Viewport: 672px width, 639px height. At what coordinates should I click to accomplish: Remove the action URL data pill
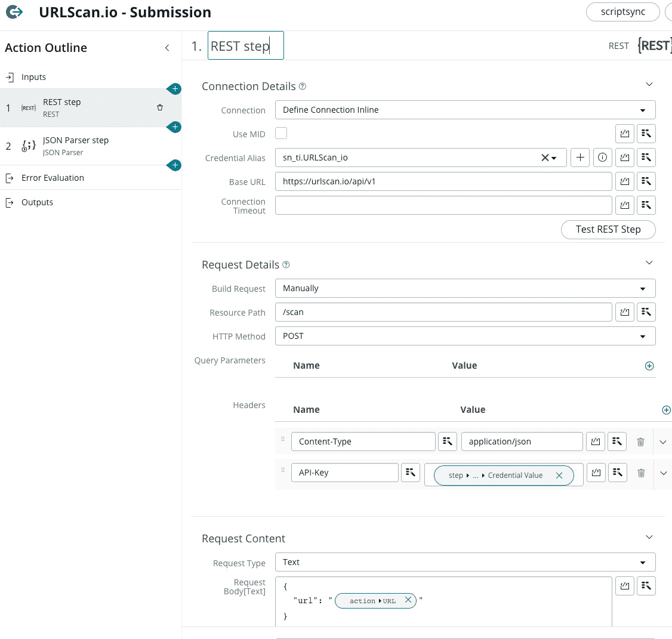point(408,600)
